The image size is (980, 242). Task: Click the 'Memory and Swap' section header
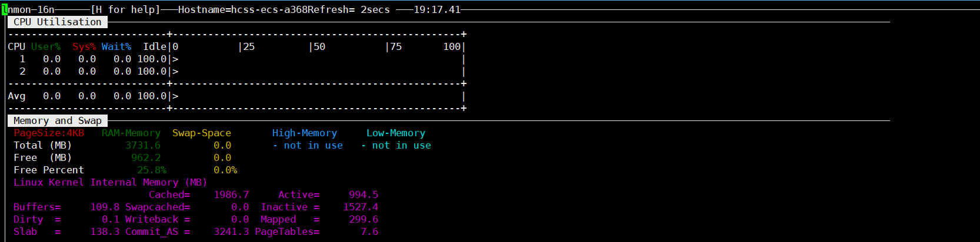[58, 121]
